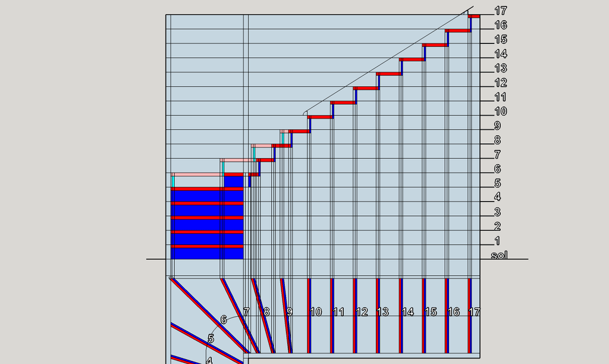609x364 pixels.
Task: Pick plan view step number 15
Action: point(431,312)
